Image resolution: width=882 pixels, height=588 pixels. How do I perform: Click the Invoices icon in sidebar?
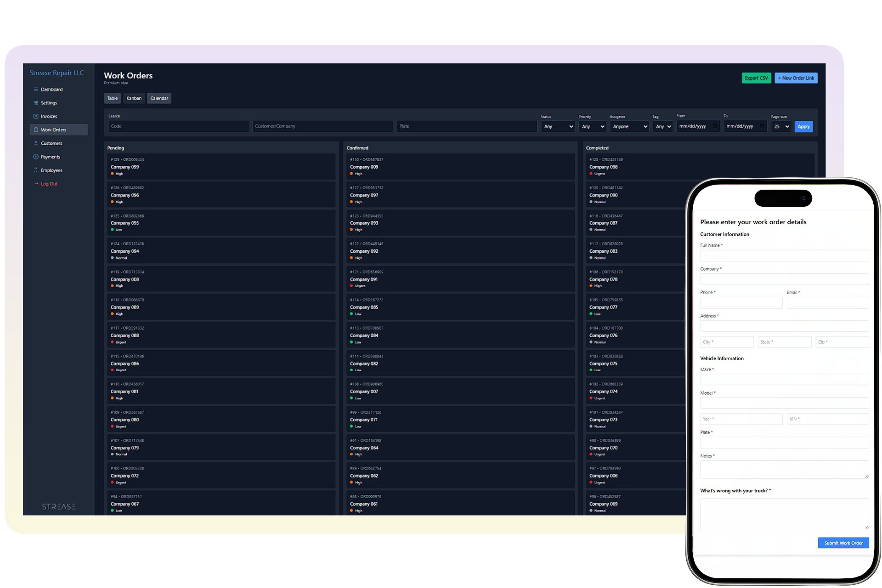pyautogui.click(x=36, y=116)
